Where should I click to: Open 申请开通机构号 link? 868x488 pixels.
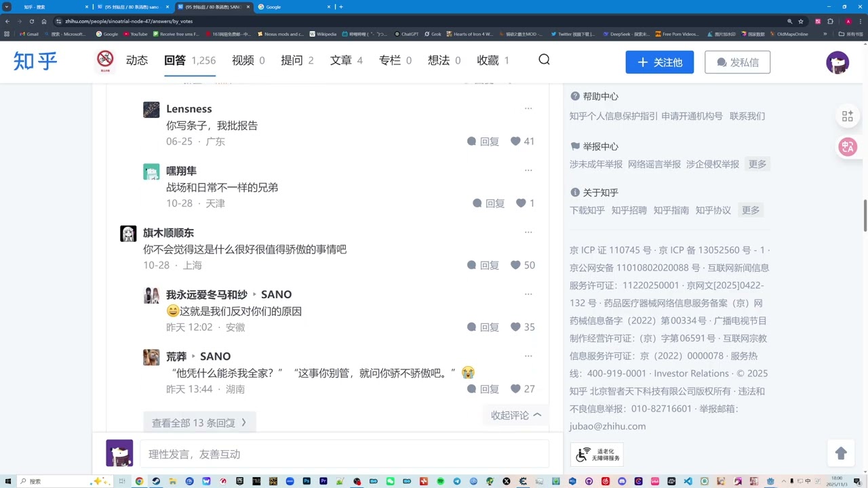point(692,116)
